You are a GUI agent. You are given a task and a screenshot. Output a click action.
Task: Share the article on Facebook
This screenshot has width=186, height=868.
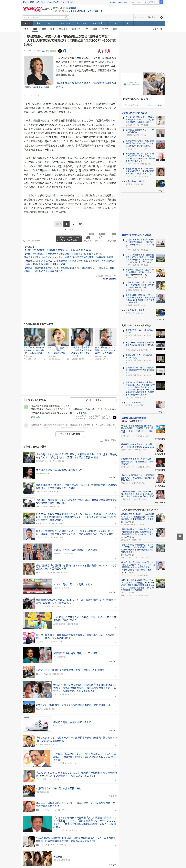point(64,51)
